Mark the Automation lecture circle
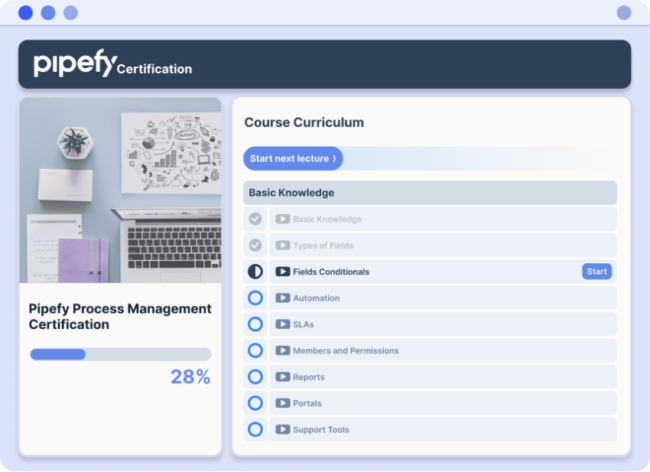This screenshot has width=650, height=472. (255, 298)
